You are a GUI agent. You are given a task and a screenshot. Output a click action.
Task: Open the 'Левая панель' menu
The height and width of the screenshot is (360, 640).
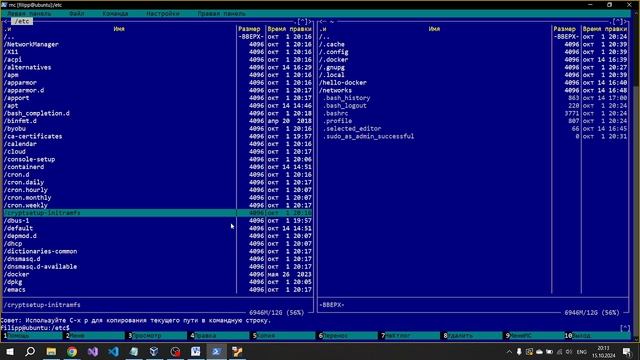(x=29, y=13)
